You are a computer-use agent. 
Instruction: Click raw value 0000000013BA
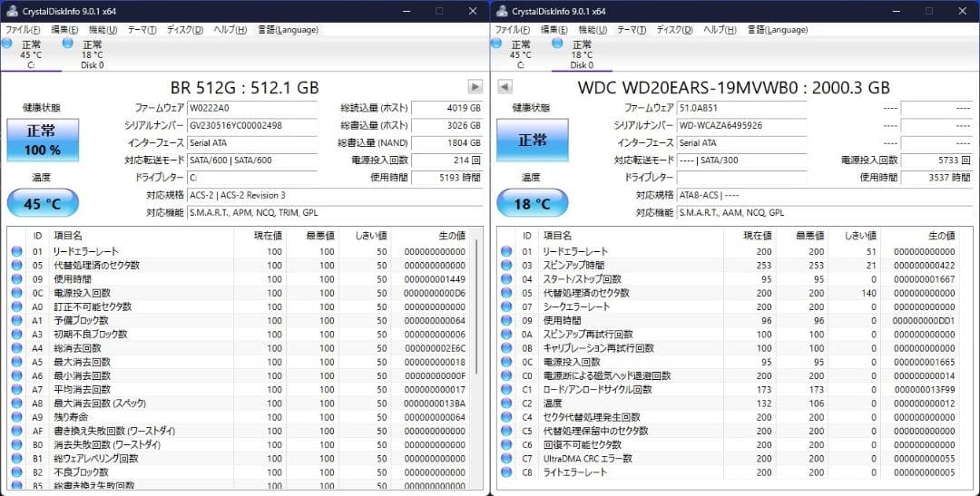435,404
